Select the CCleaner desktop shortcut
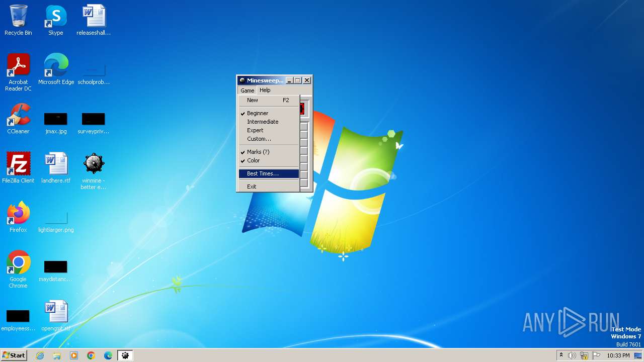The height and width of the screenshot is (362, 644). 18,119
